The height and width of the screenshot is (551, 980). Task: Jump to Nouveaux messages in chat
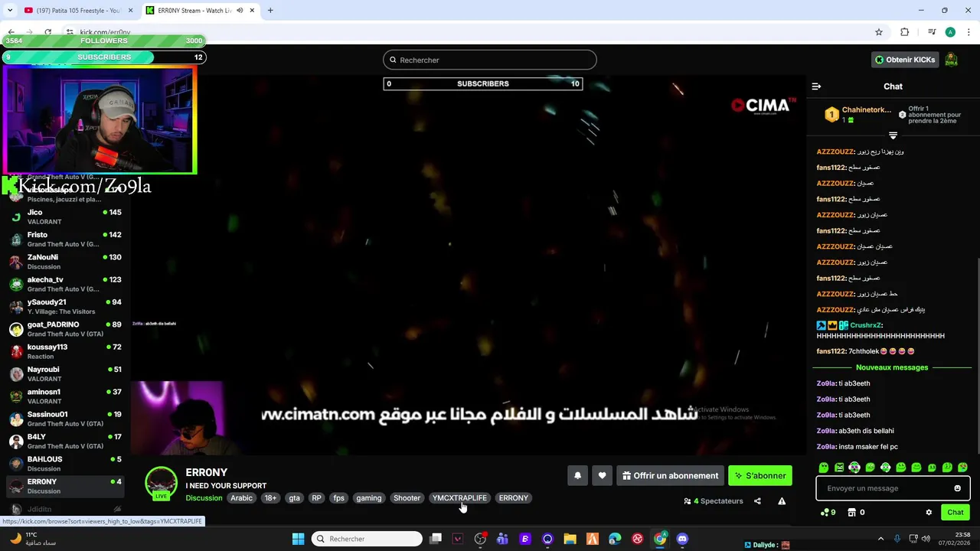point(892,367)
